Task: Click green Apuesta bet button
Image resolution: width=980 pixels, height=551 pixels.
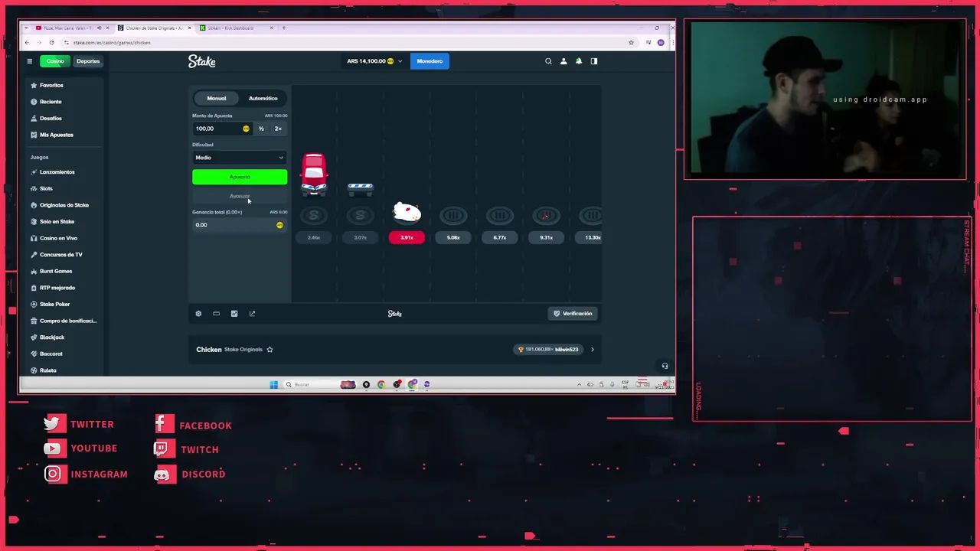Action: pos(240,178)
